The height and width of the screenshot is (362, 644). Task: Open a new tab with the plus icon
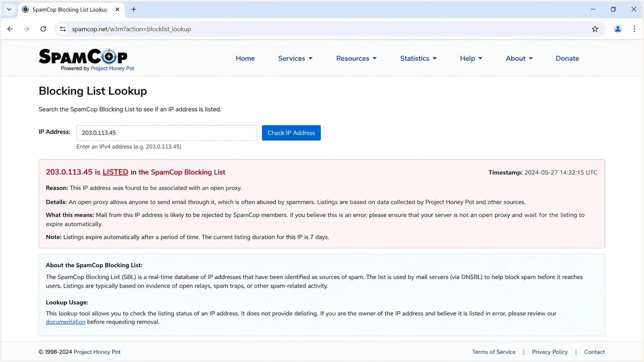tap(134, 9)
